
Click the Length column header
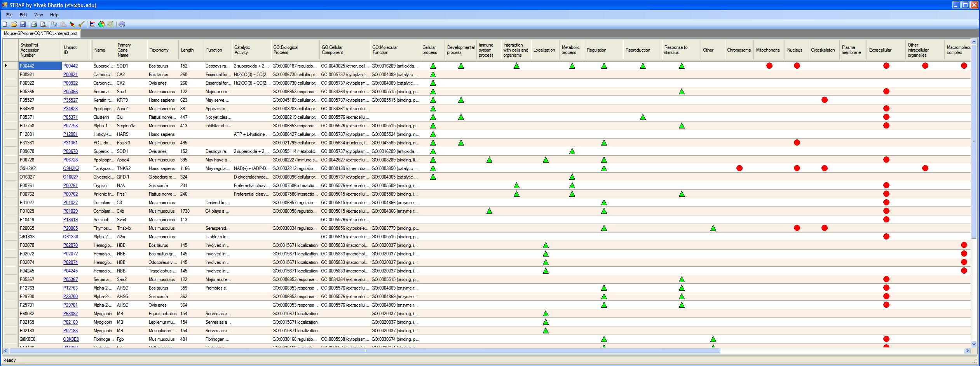pos(191,50)
